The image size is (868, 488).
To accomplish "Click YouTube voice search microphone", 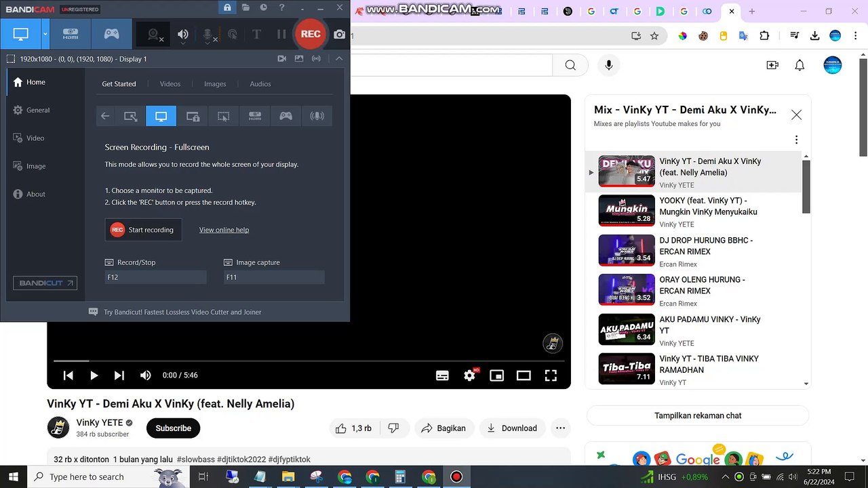I will click(x=608, y=65).
